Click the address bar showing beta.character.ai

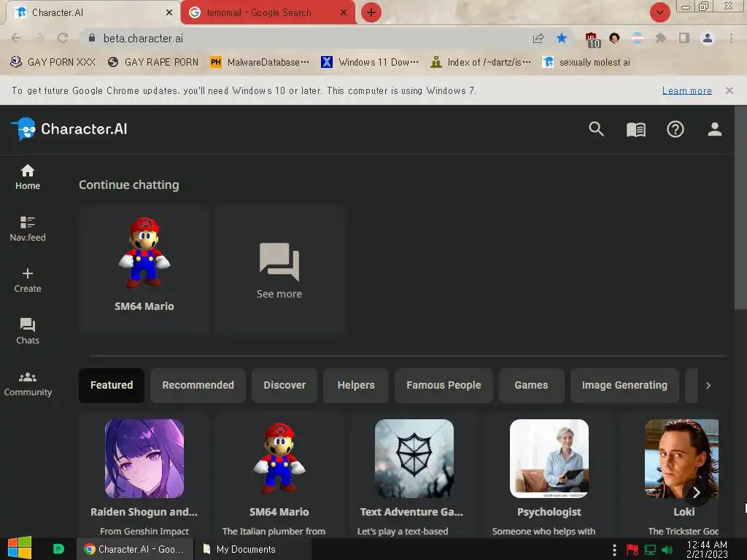pos(305,38)
